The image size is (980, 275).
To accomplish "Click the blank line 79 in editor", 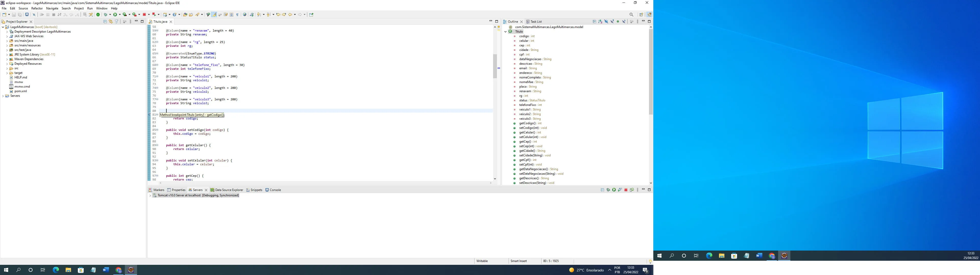I will 228,107.
